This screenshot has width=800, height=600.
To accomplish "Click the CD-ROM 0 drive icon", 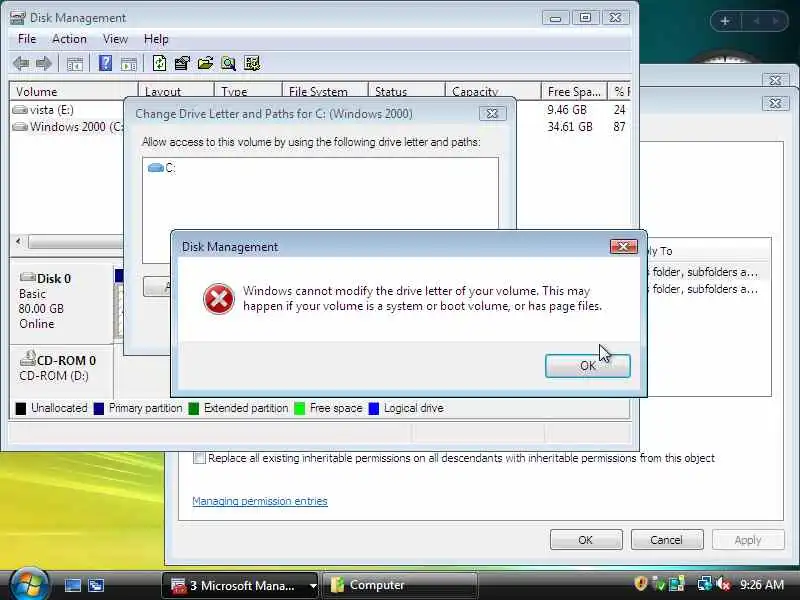I will pyautogui.click(x=28, y=358).
